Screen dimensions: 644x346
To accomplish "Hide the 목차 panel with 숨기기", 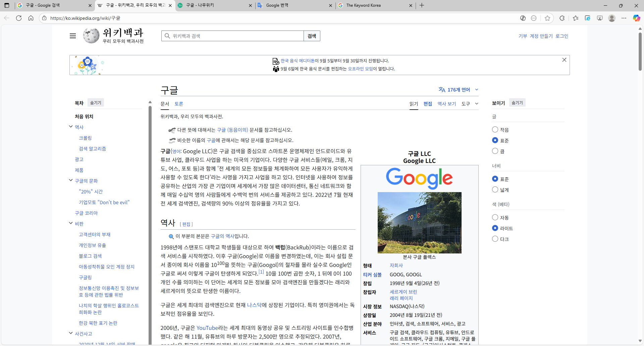I will click(96, 103).
